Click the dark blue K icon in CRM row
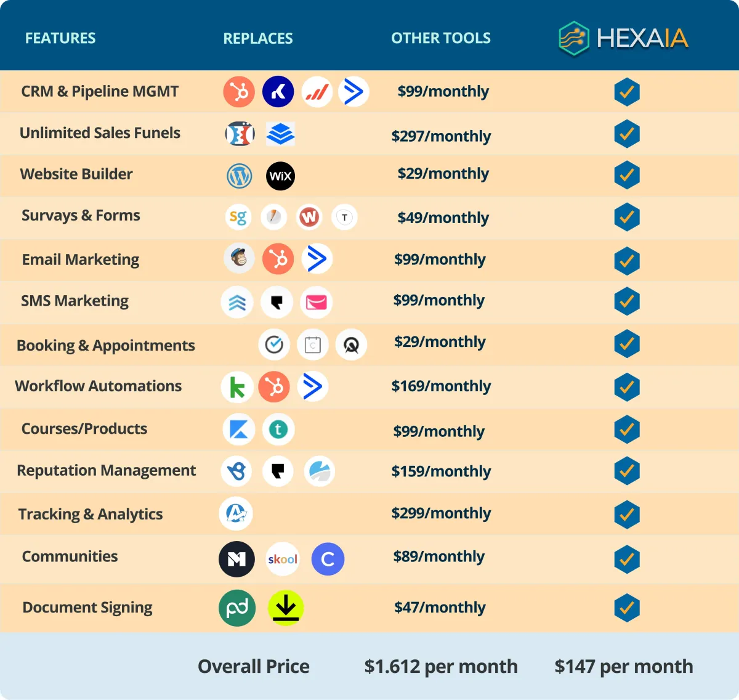The image size is (739, 700). tap(278, 92)
